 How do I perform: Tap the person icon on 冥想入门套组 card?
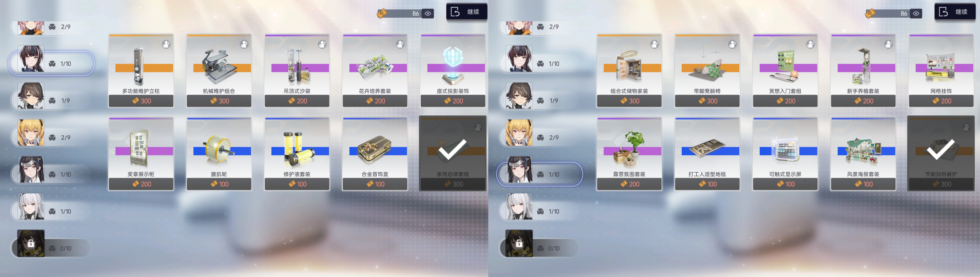click(810, 44)
